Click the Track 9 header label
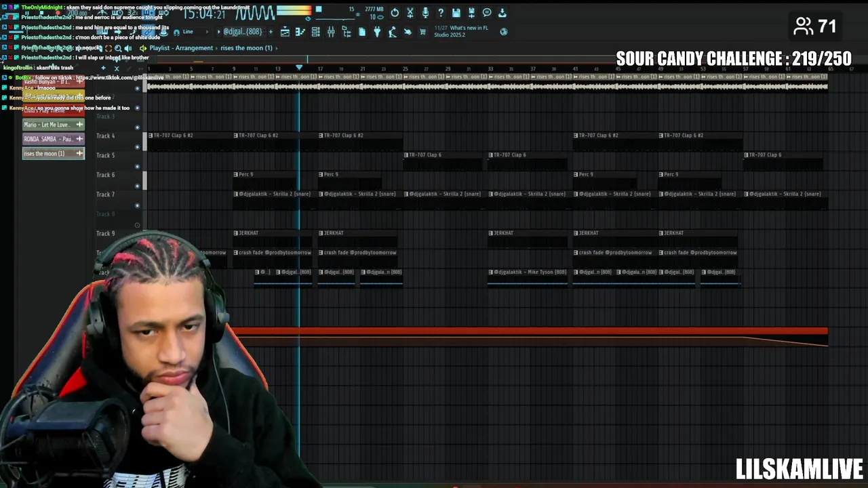Image resolution: width=868 pixels, height=488 pixels. [106, 233]
